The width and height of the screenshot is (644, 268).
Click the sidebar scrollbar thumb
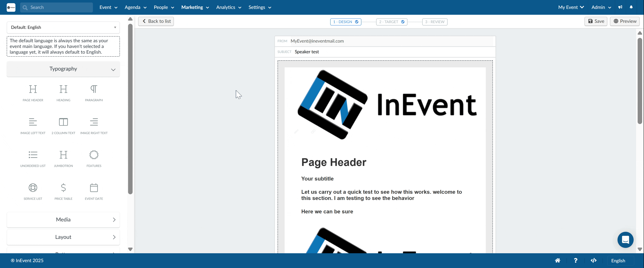(130, 109)
